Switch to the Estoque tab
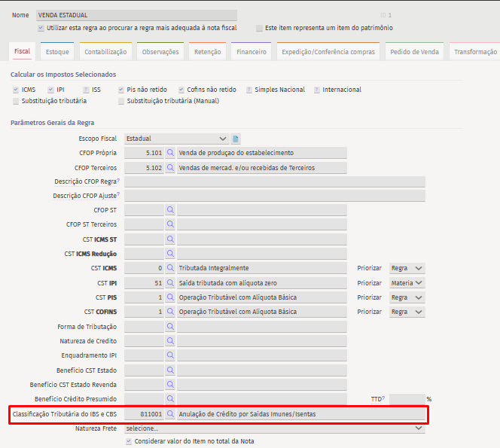 click(x=57, y=52)
